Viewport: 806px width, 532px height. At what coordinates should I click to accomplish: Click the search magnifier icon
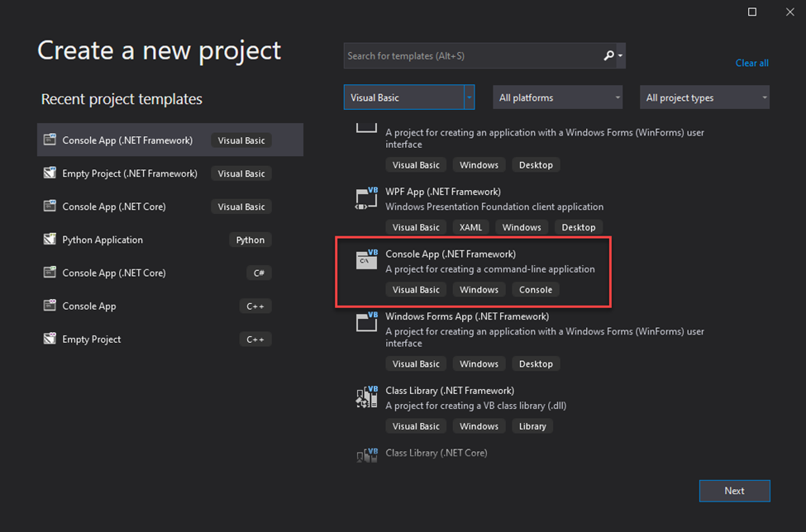tap(608, 55)
